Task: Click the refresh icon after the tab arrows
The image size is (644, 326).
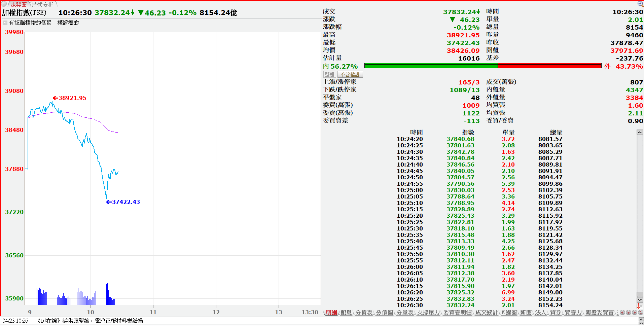Action: (x=640, y=313)
